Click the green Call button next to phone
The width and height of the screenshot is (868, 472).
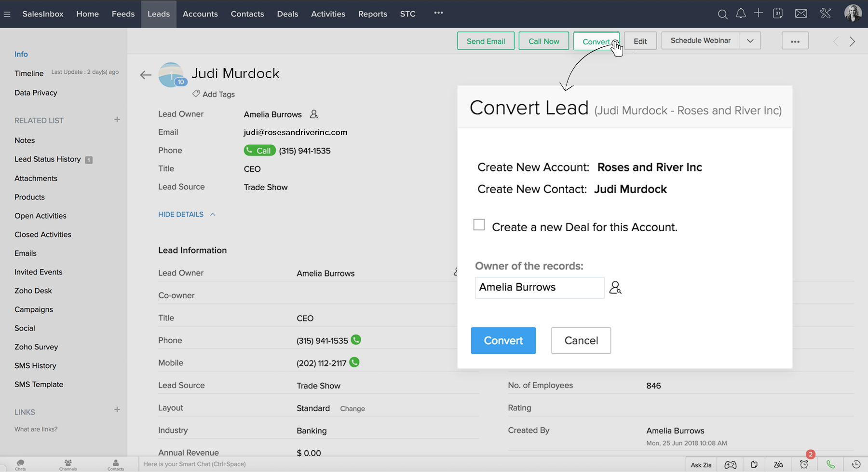click(x=259, y=151)
